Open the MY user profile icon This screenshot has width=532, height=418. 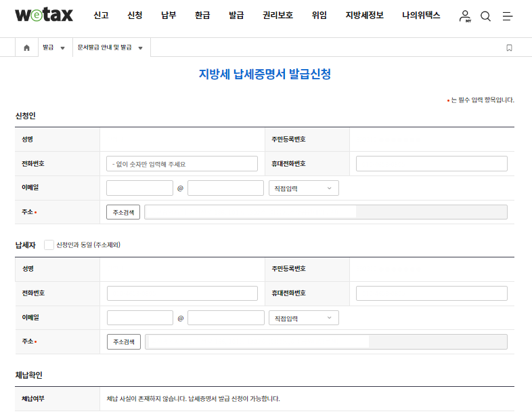tap(465, 16)
